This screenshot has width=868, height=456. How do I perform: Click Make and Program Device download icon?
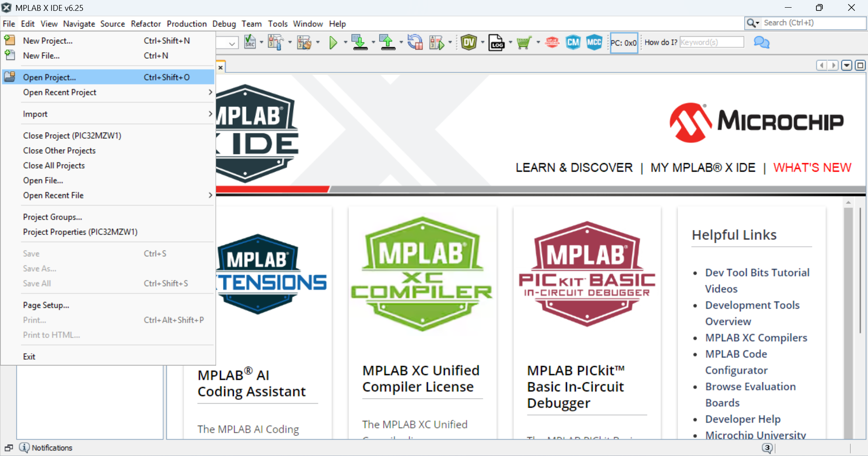[x=359, y=42]
